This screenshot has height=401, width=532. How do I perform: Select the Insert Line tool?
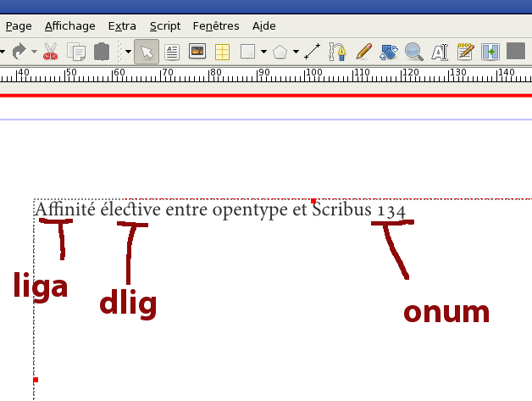[313, 52]
